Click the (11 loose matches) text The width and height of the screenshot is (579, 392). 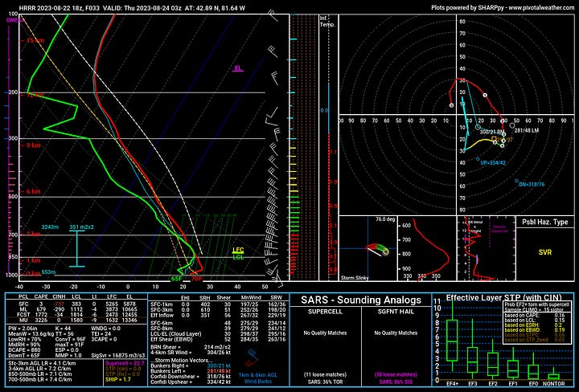[325, 374]
